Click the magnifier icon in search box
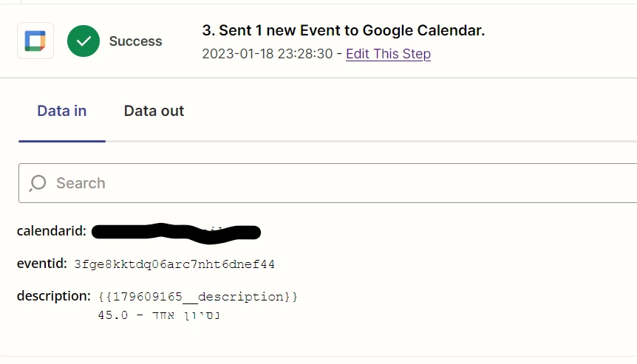Viewport: 637px width, 364px height. pyautogui.click(x=37, y=183)
